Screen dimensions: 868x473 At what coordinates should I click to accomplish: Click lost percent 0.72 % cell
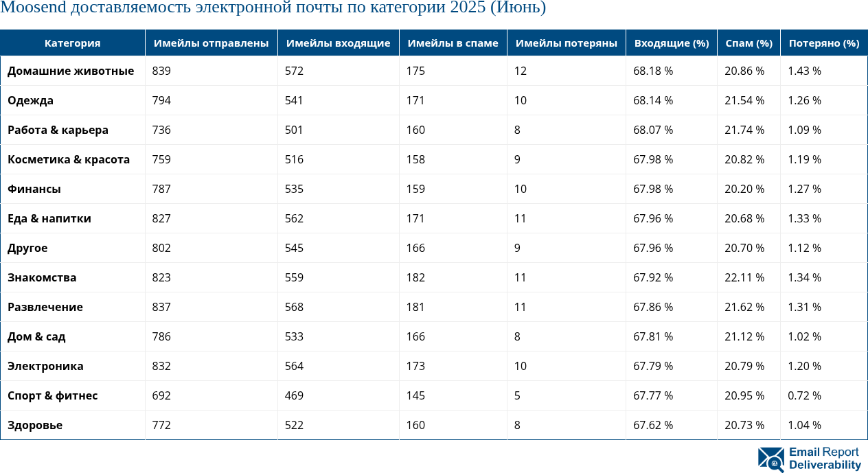tap(804, 395)
